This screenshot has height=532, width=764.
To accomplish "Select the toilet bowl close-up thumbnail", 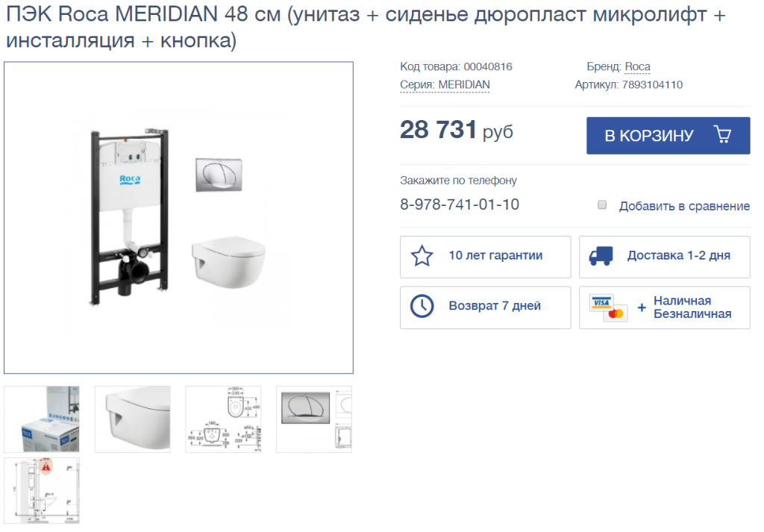I will (x=133, y=419).
